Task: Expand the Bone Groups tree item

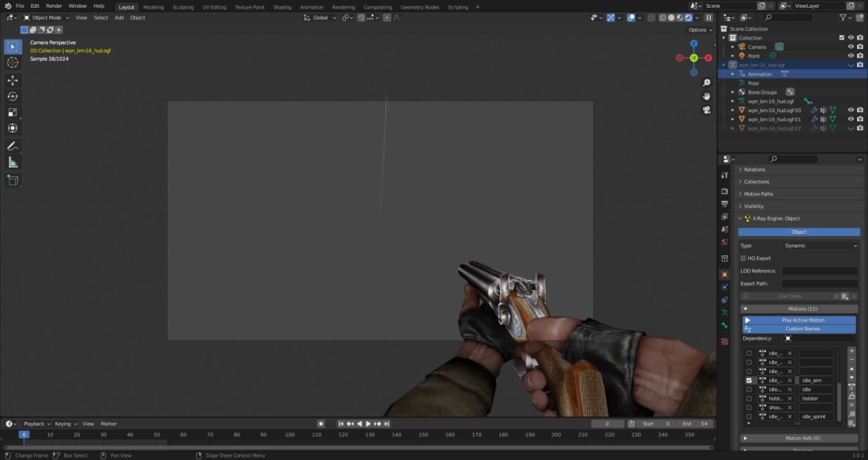Action: (x=734, y=92)
